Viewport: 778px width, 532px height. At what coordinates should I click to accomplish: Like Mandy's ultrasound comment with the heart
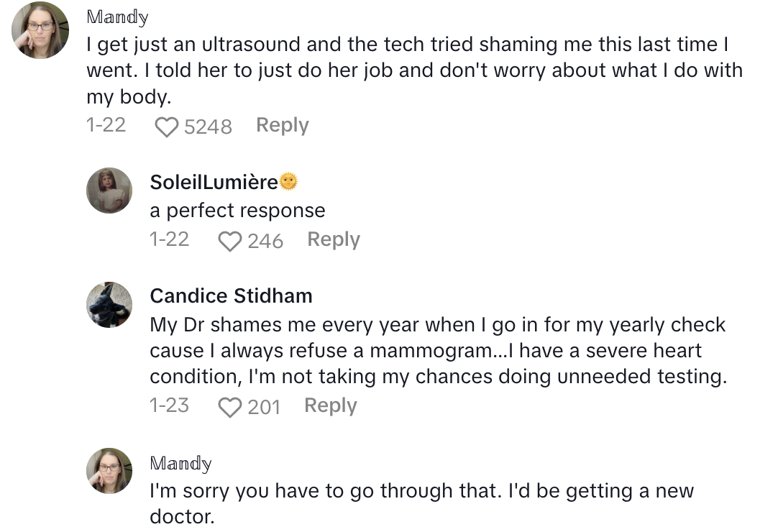tap(167, 127)
